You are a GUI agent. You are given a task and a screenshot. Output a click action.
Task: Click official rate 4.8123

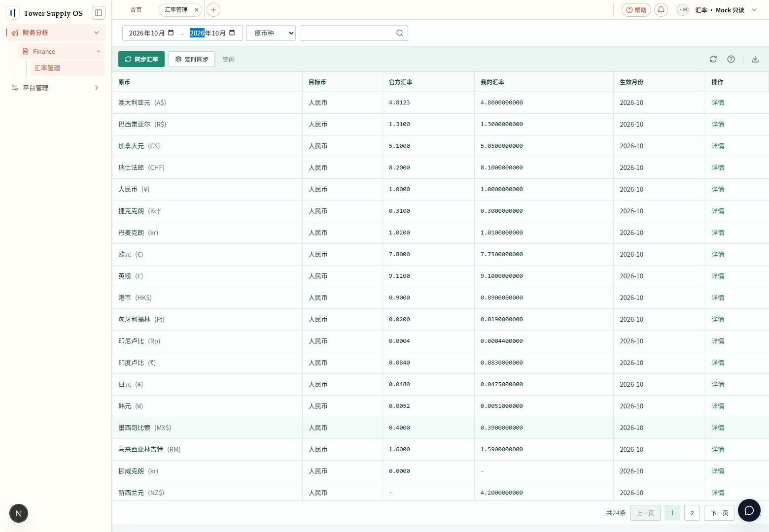[x=399, y=102]
